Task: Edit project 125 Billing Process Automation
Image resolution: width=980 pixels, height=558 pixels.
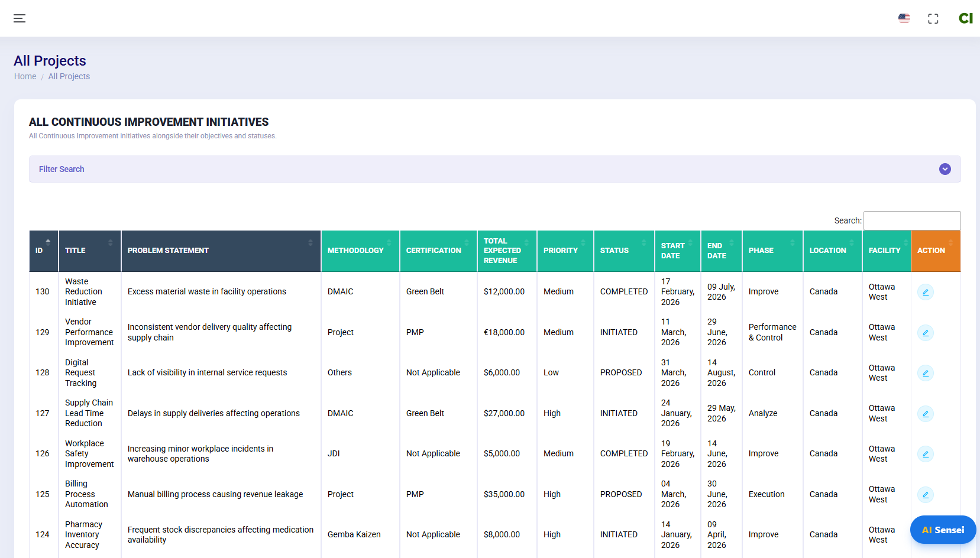Action: (925, 495)
